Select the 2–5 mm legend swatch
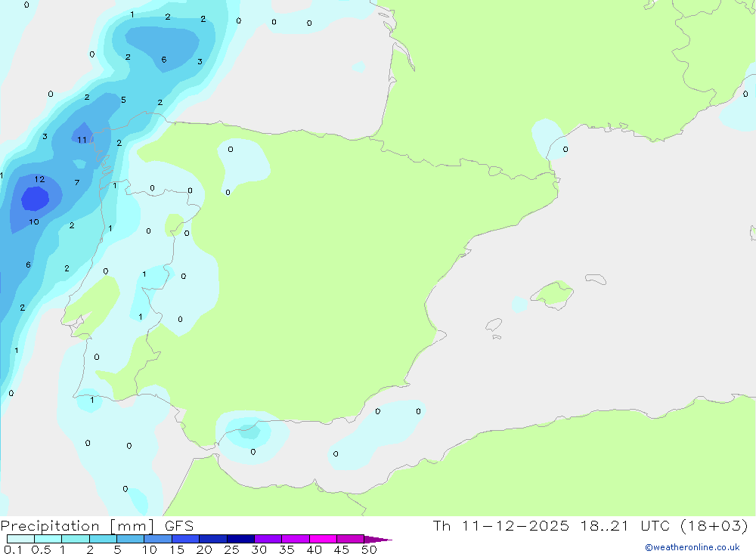 [x=103, y=539]
